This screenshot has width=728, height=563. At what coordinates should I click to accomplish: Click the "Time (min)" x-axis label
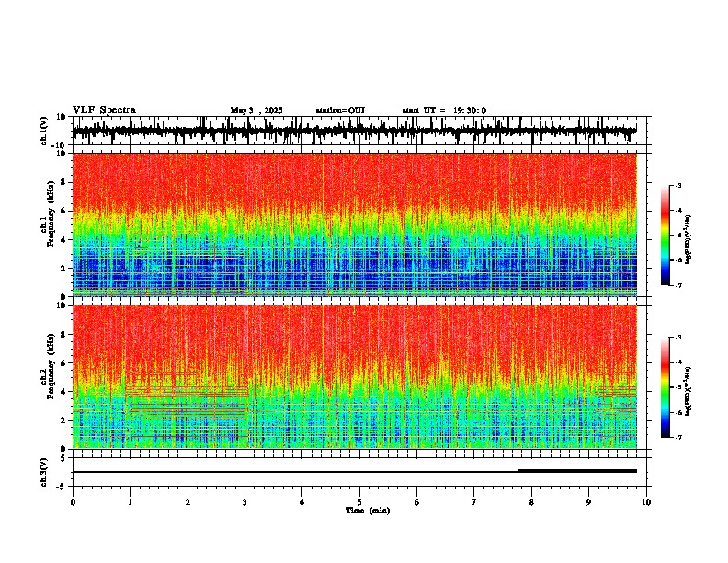point(368,511)
